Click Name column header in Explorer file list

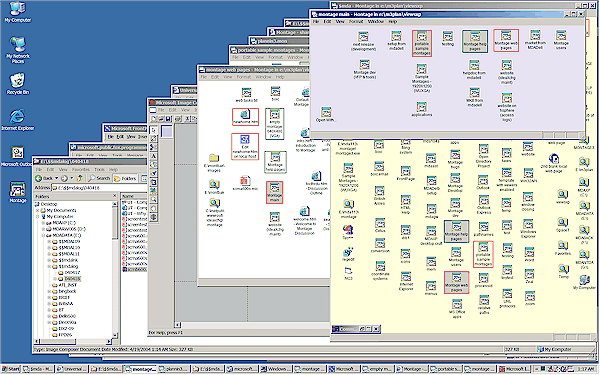(134, 196)
